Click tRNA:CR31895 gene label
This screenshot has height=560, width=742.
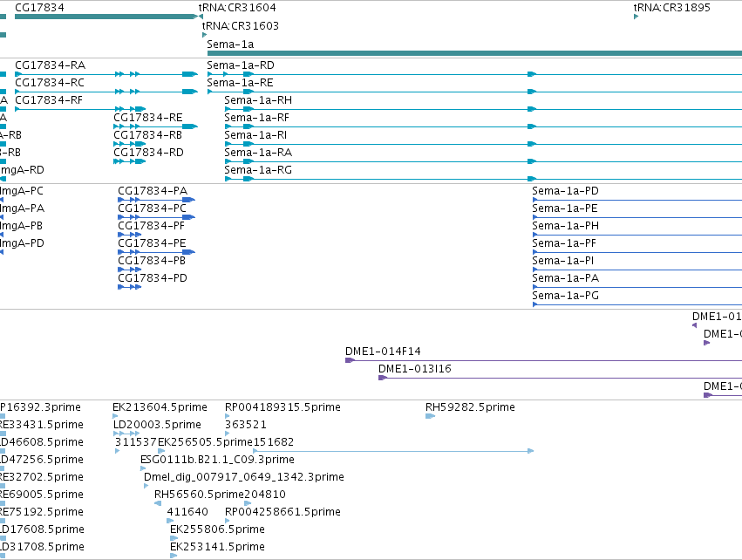coord(672,8)
